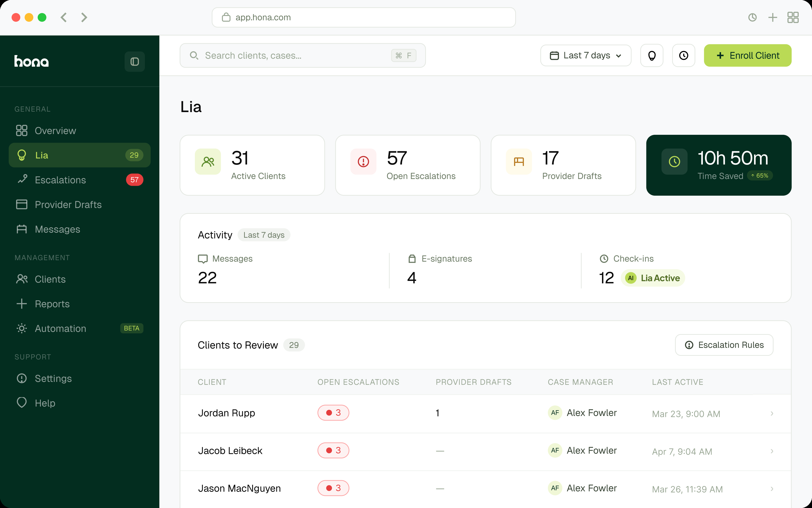812x508 pixels.
Task: Focus the Search clients, cases field
Action: coord(303,55)
